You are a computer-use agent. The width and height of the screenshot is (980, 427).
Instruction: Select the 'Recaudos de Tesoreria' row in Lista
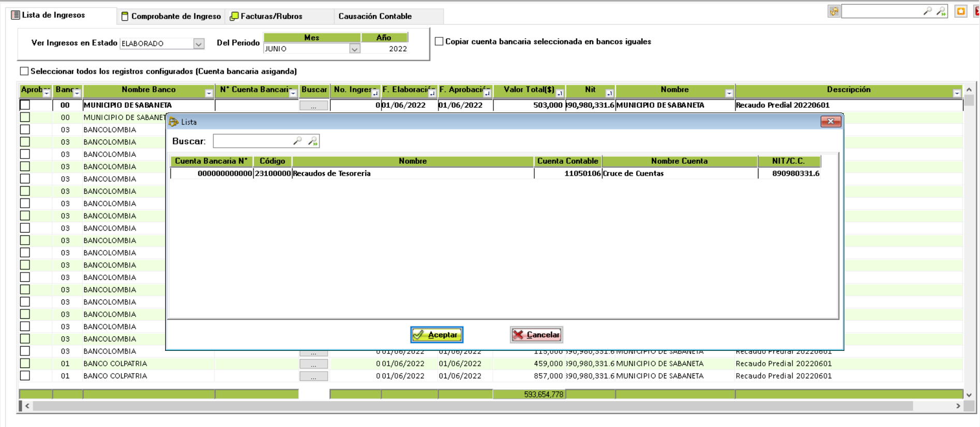tap(412, 174)
